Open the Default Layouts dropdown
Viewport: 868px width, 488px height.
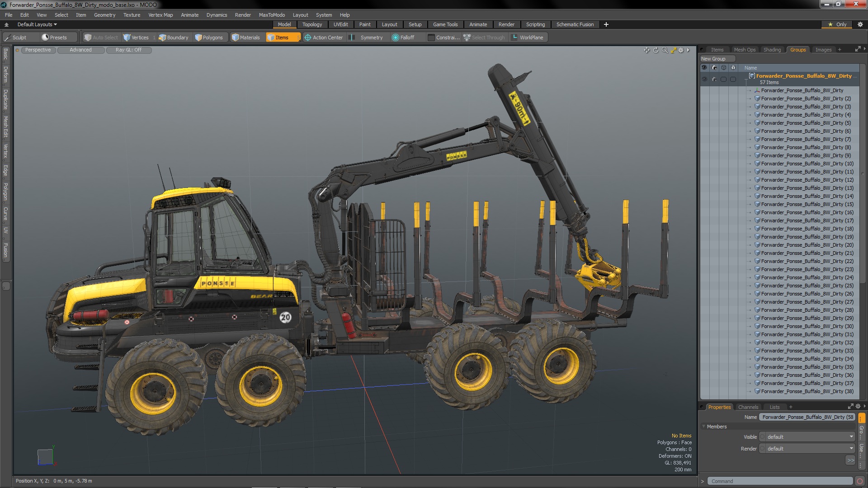(37, 24)
